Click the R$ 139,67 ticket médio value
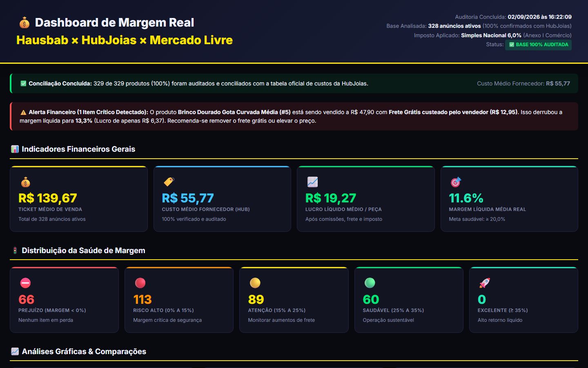 48,198
